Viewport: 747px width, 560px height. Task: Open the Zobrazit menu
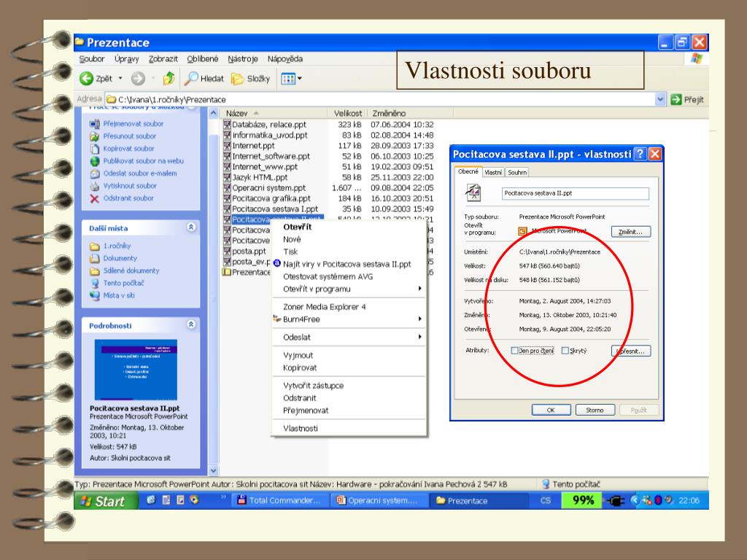(163, 59)
